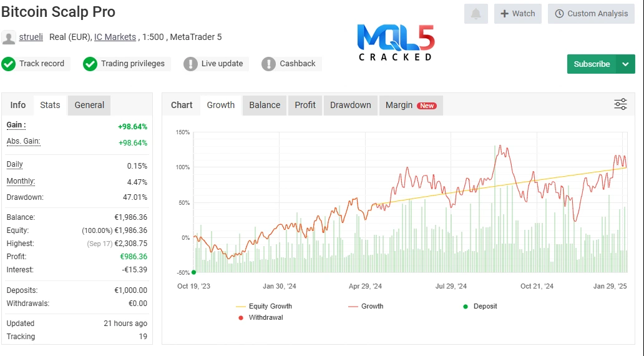Open the strueli profile link
The width and height of the screenshot is (644, 356).
[31, 37]
